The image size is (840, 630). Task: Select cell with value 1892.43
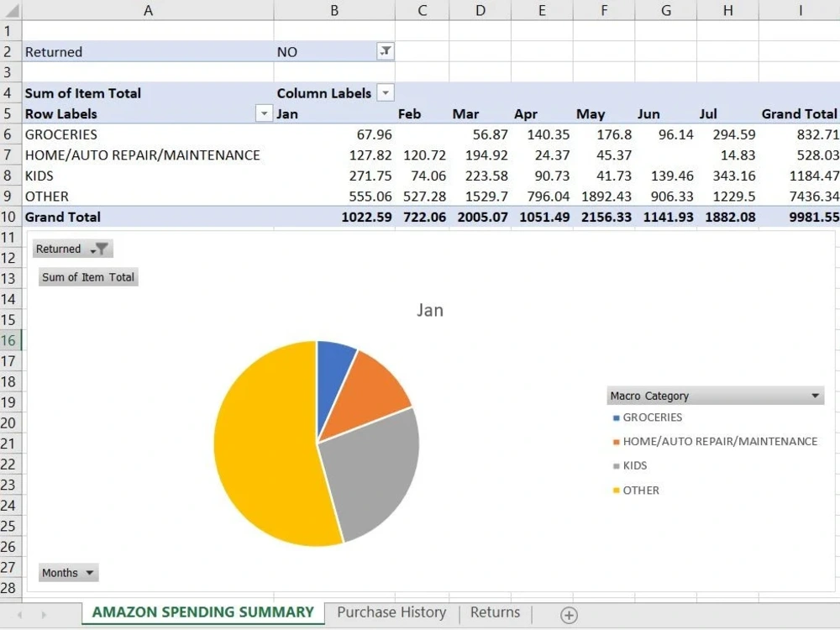point(604,196)
